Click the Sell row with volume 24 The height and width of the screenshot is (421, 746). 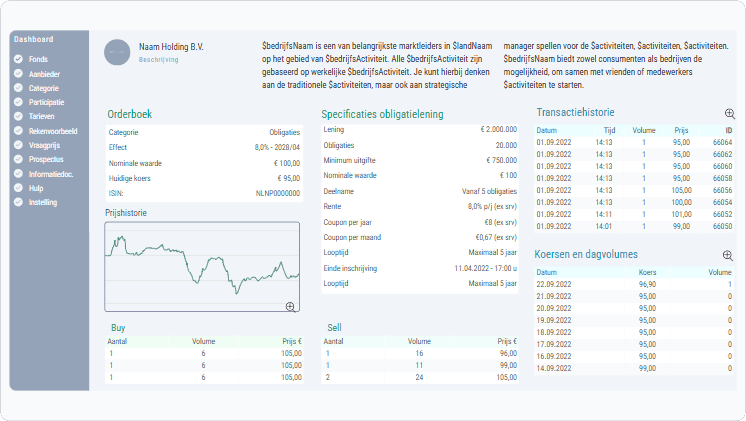(x=420, y=377)
